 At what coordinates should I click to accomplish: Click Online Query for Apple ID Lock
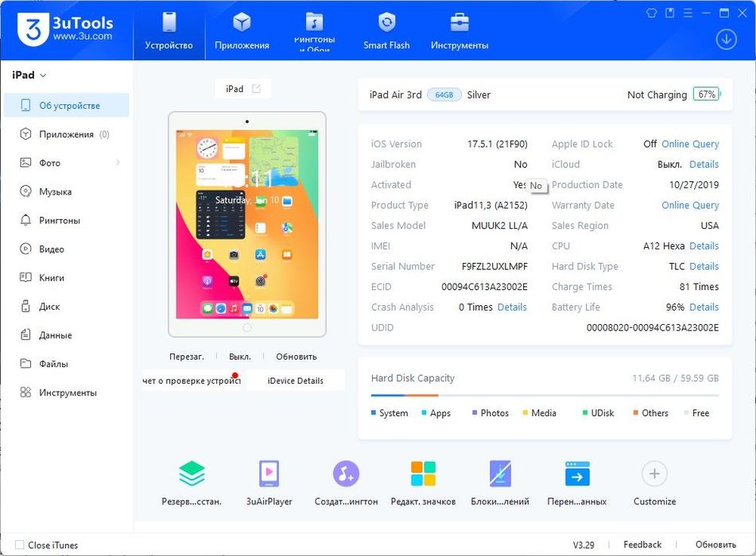click(690, 144)
